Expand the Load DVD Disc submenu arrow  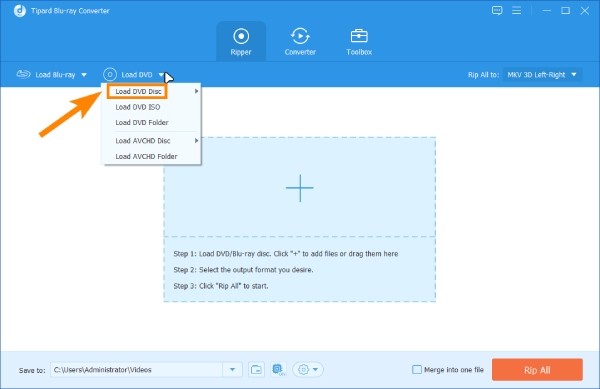pos(196,91)
